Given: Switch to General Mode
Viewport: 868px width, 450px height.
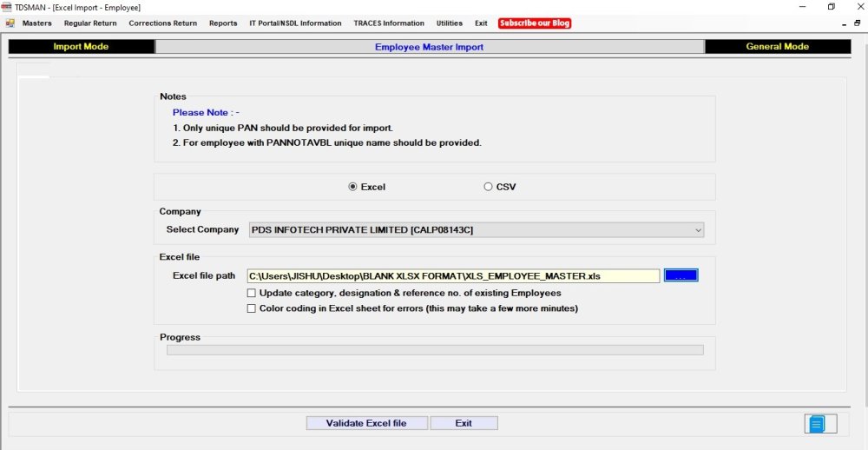Looking at the screenshot, I should (777, 47).
